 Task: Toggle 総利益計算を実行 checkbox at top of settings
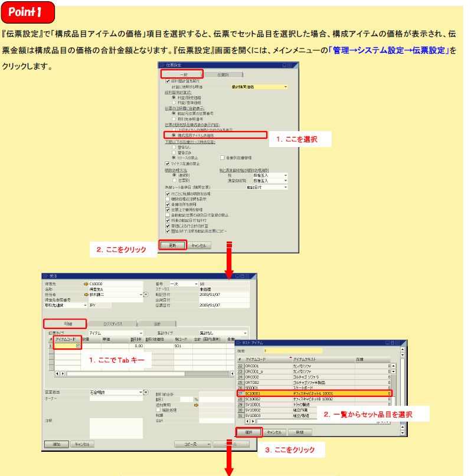168,81
